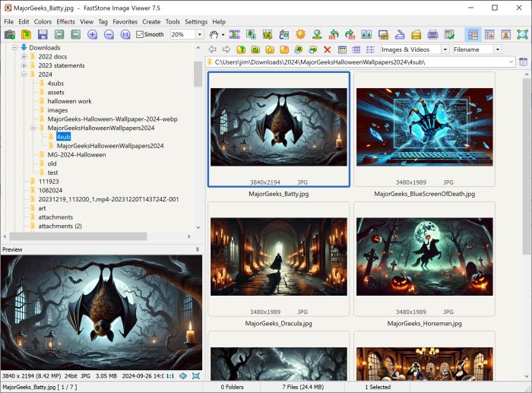Open the Create menu
The width and height of the screenshot is (532, 393).
[151, 22]
